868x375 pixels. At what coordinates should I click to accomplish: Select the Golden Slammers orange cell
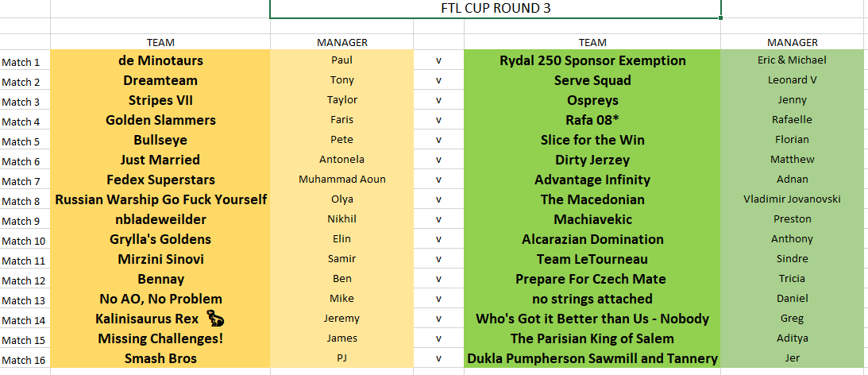pyautogui.click(x=160, y=120)
